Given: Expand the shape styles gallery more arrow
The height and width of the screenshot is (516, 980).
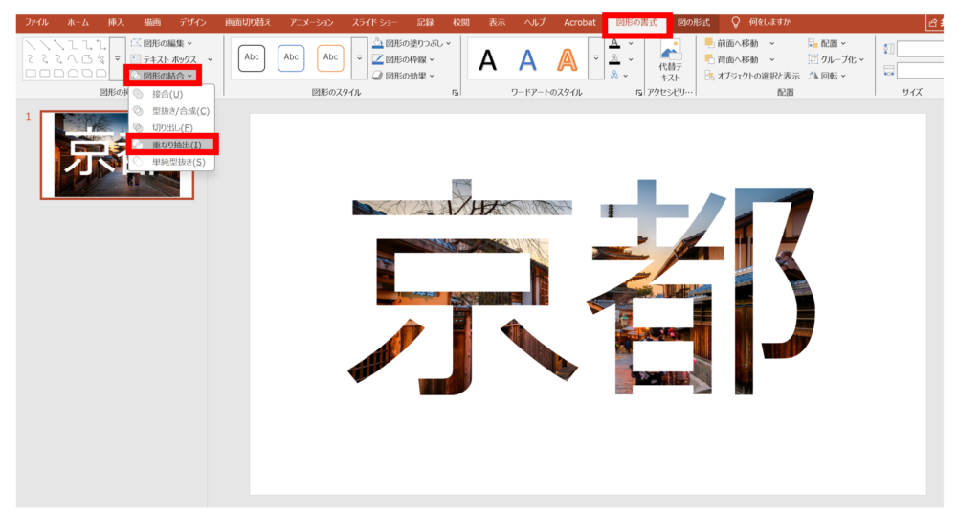Looking at the screenshot, I should [x=360, y=58].
